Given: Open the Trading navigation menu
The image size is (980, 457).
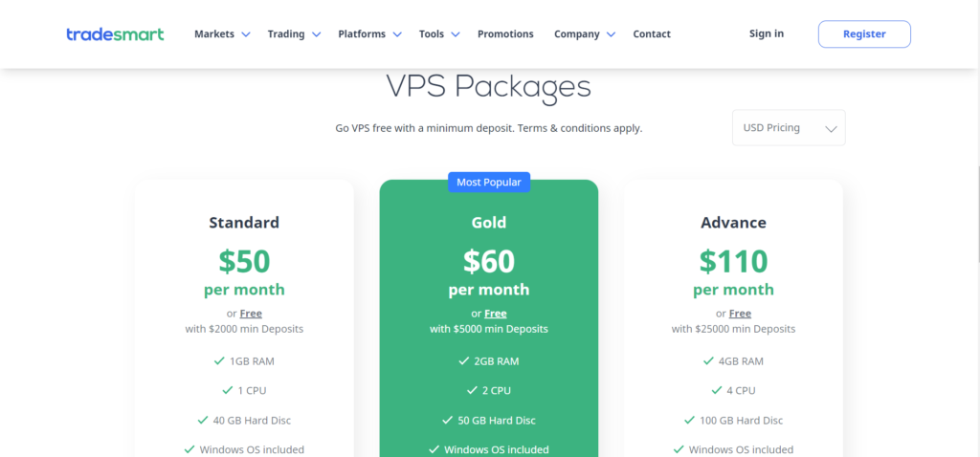Looking at the screenshot, I should [x=294, y=34].
